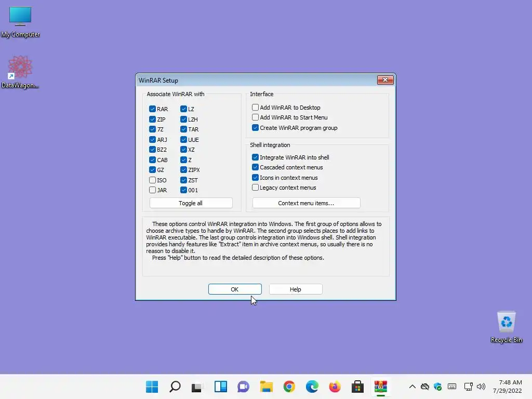Click the cloud sync tray icon
Viewport: 532px width, 399px height.
[x=425, y=387]
